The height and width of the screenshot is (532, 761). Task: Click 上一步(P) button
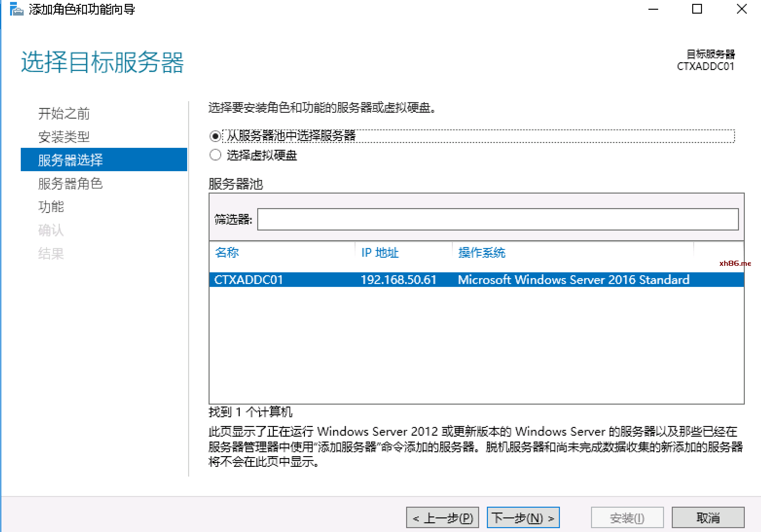click(x=442, y=517)
